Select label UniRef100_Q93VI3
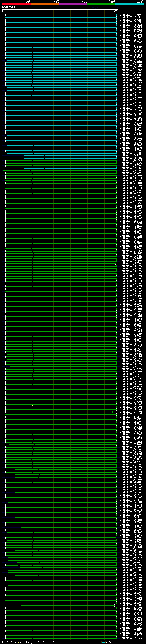 [x=131, y=100]
